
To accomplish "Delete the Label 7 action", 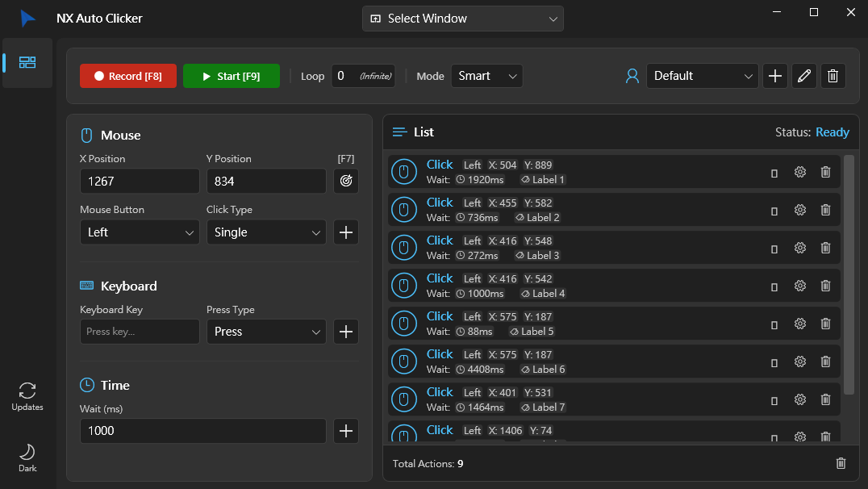I will coord(825,400).
